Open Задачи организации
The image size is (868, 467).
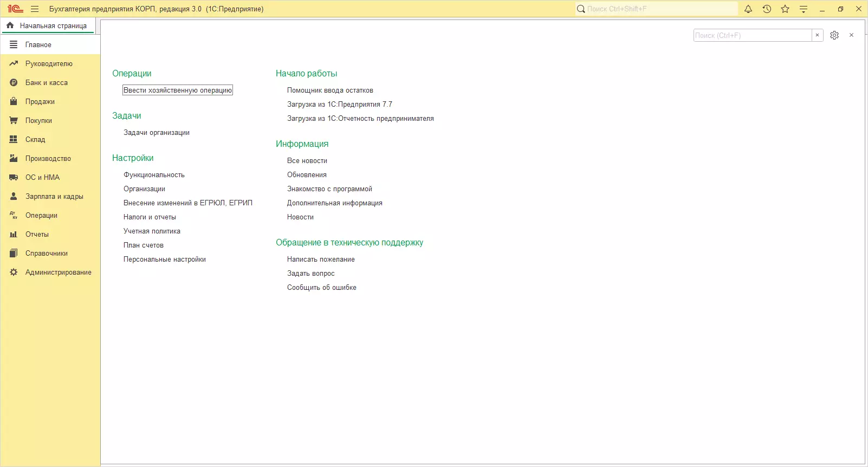(157, 132)
